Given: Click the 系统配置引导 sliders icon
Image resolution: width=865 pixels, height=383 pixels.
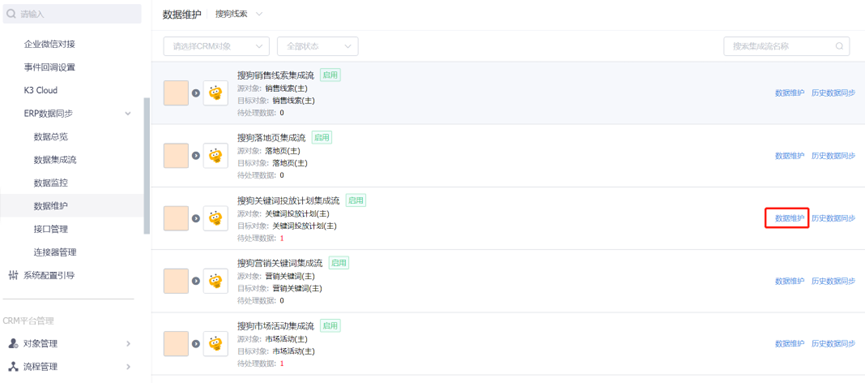Looking at the screenshot, I should click(x=13, y=275).
